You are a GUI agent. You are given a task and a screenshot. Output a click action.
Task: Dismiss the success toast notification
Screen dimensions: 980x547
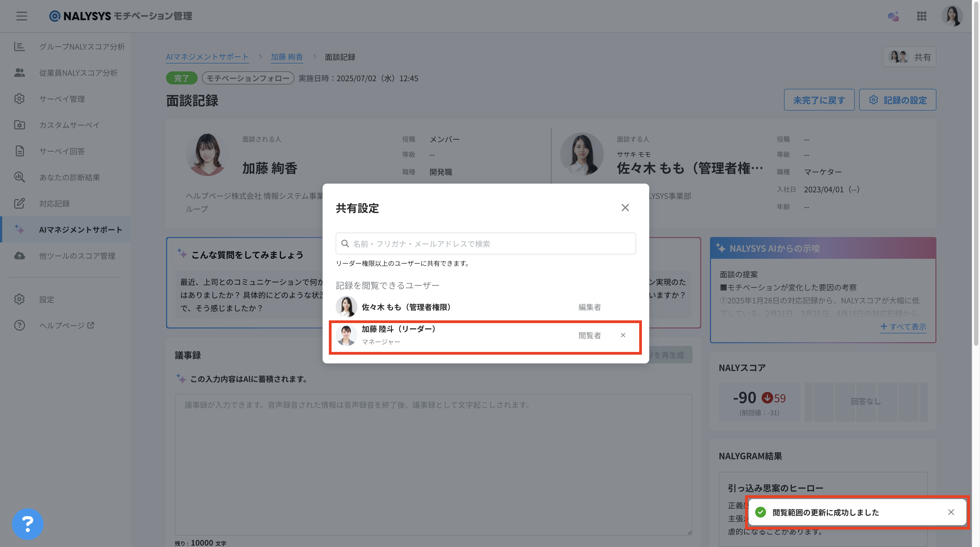coord(951,512)
